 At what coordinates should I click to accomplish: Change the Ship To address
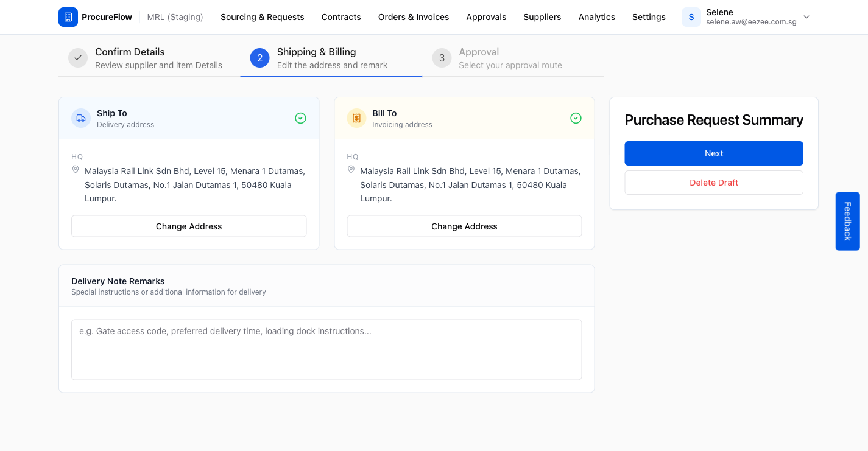click(x=189, y=226)
